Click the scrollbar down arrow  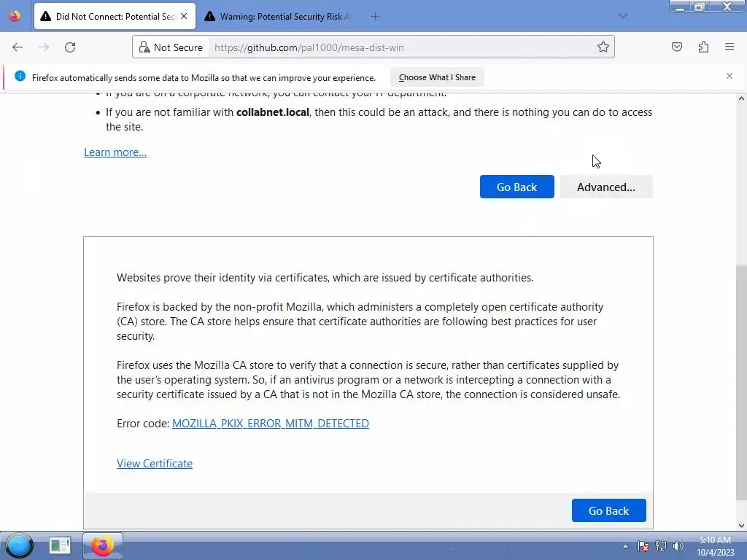[x=741, y=526]
